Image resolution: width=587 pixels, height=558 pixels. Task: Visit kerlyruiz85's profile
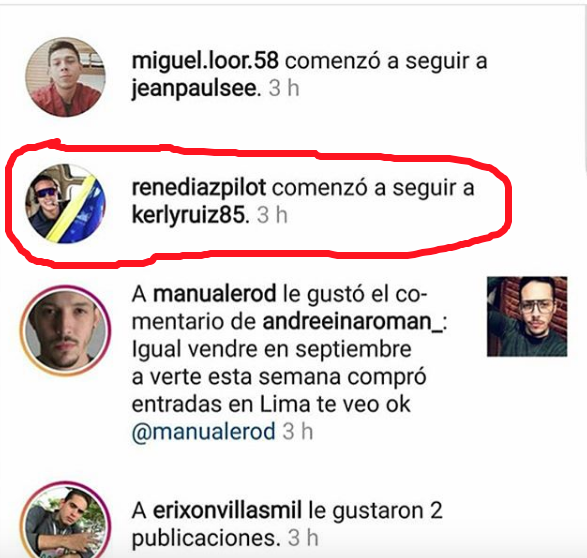pyautogui.click(x=188, y=216)
